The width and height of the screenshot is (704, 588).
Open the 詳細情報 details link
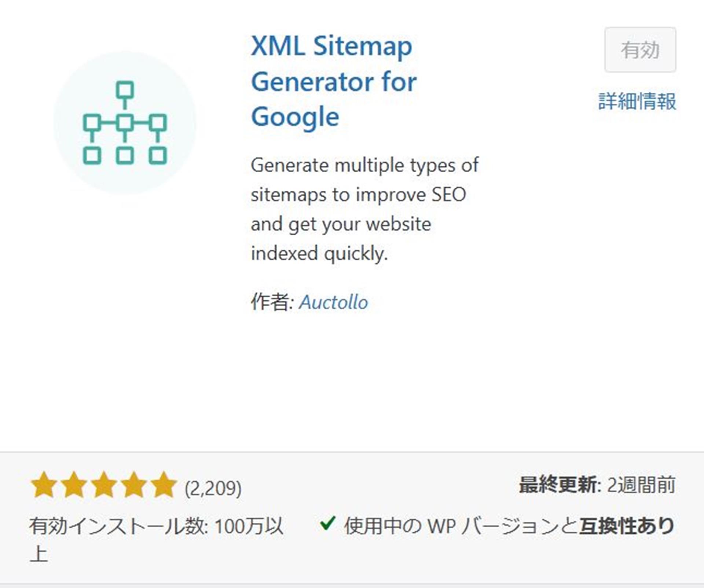click(x=637, y=101)
